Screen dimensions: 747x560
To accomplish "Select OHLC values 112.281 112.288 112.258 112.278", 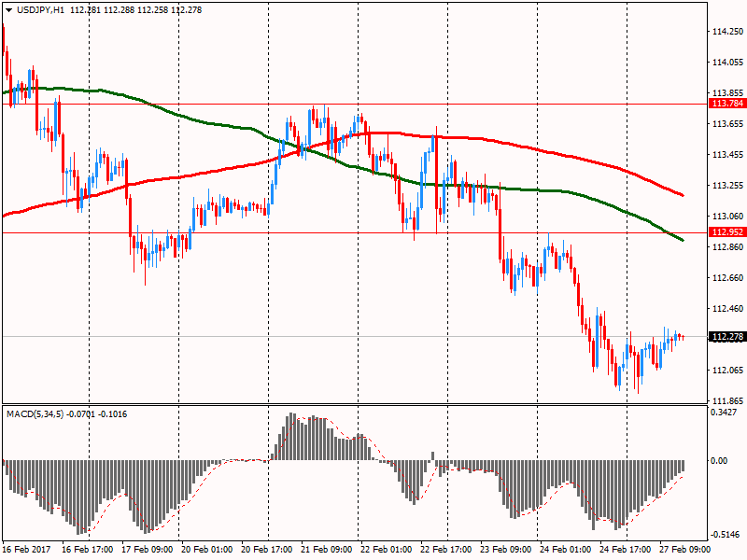I will pyautogui.click(x=135, y=10).
